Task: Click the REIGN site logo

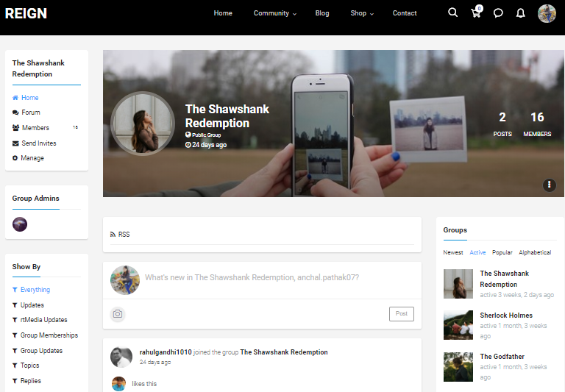Action: 26,13
